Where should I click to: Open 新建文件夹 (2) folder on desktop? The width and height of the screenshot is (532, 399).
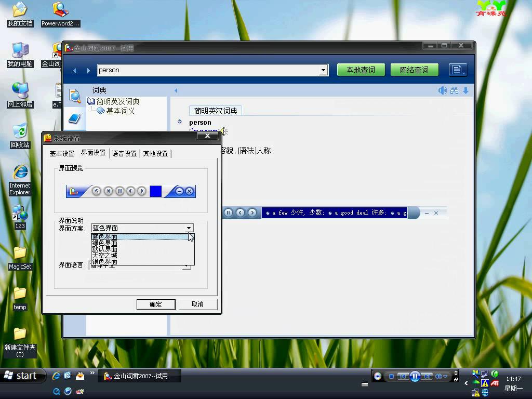[20, 343]
